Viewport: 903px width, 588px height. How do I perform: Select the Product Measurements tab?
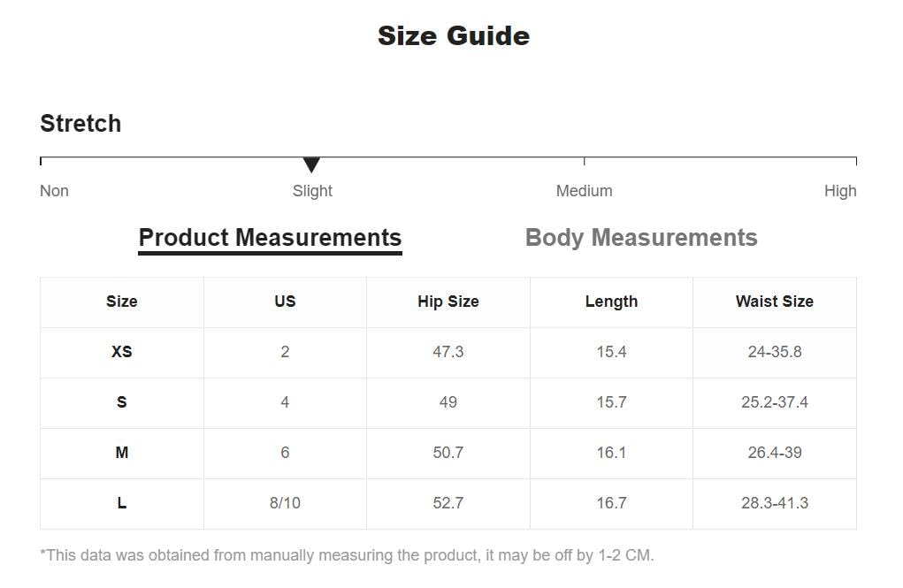[x=270, y=238]
